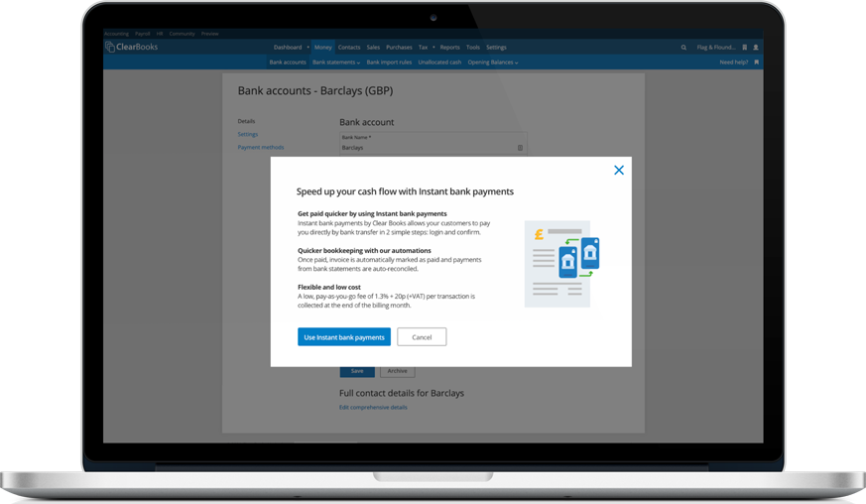This screenshot has width=866, height=504.
Task: Open Payment methods in the sidebar
Action: pos(261,148)
